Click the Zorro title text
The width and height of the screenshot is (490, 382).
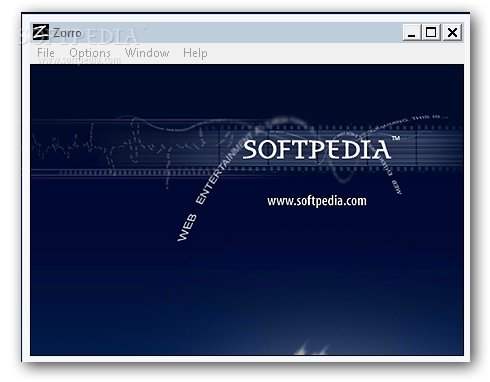pyautogui.click(x=67, y=33)
